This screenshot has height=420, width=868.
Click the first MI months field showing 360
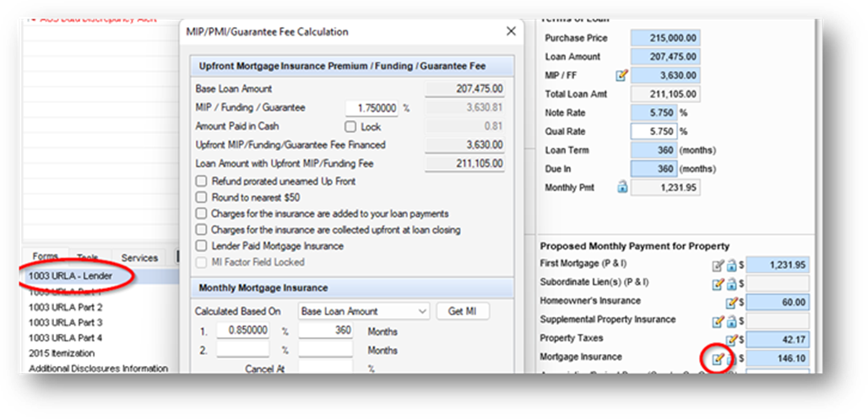pyautogui.click(x=326, y=330)
